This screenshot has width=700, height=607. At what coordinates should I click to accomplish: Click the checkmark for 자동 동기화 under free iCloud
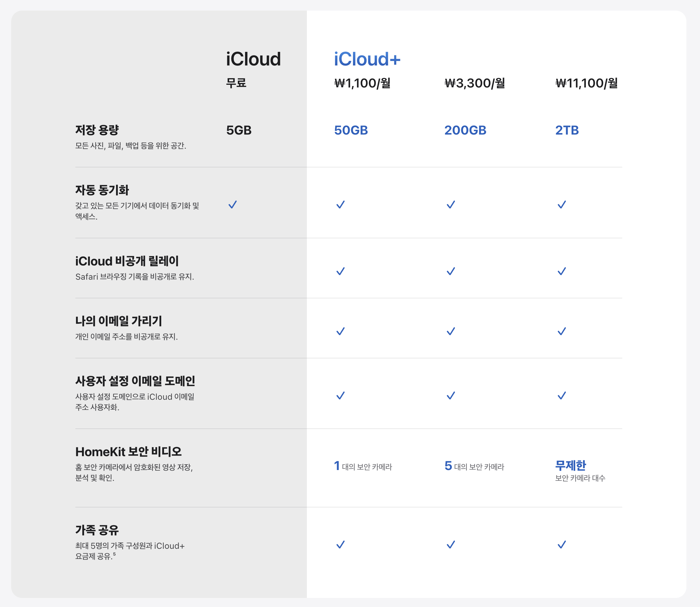[x=232, y=205]
